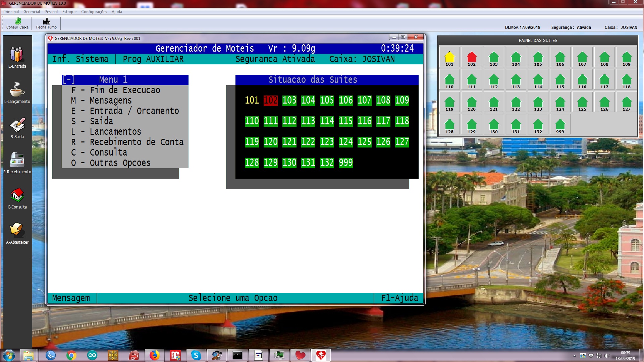Open the C-Consulta house icon
This screenshot has width=644, height=362.
tap(17, 195)
